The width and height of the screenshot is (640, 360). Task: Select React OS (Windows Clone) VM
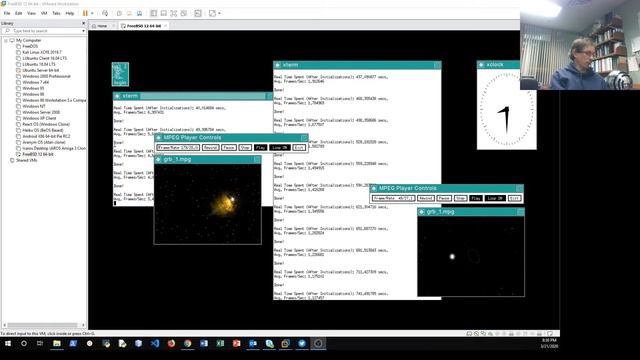coord(46,124)
